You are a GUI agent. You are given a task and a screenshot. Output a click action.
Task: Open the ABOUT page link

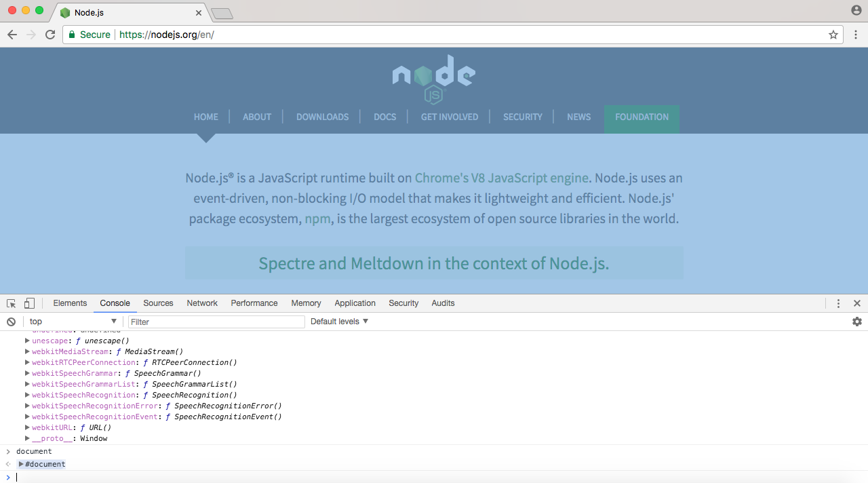tap(257, 117)
